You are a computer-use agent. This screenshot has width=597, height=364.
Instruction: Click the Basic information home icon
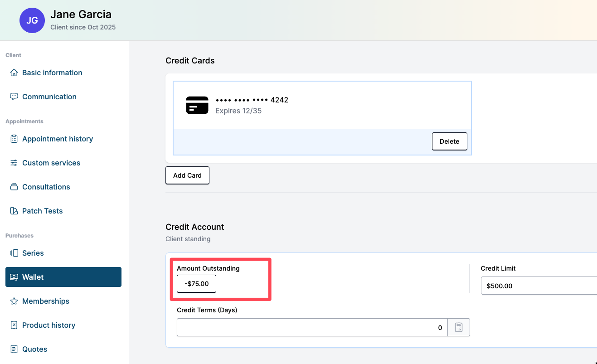[x=14, y=73]
